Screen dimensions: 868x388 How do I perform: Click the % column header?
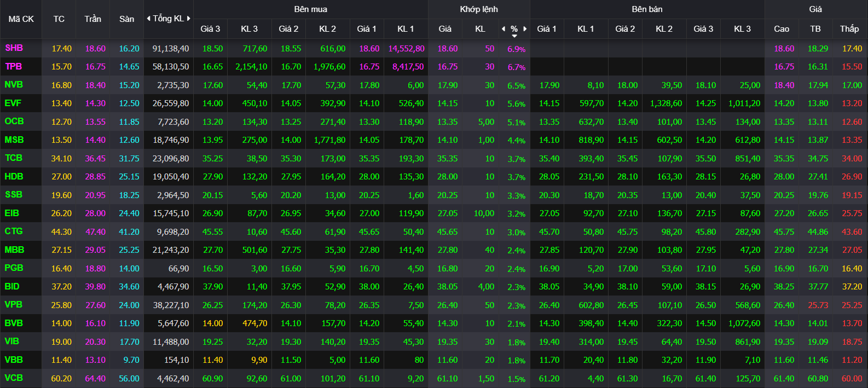coord(514,28)
